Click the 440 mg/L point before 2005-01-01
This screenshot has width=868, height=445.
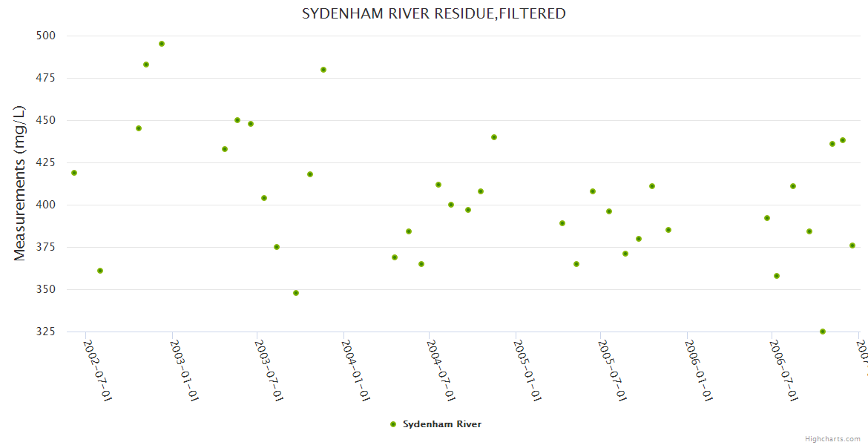(494, 137)
